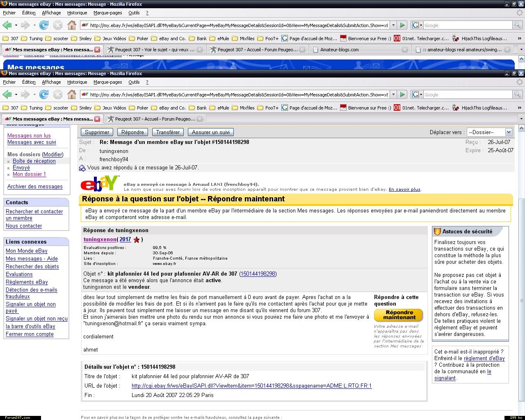525x420 pixels.
Task: Click 'En savoir plus' link
Action: point(404,189)
